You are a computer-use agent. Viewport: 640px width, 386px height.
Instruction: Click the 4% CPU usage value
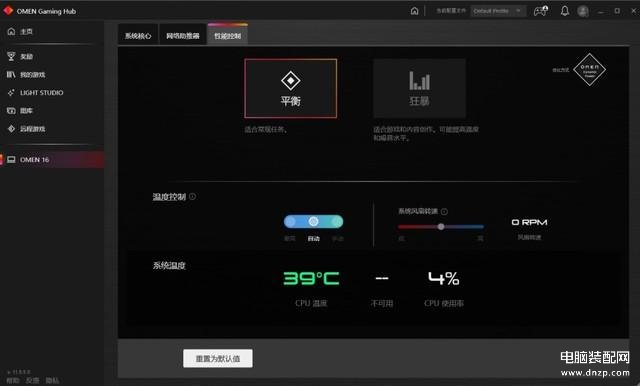coord(444,279)
